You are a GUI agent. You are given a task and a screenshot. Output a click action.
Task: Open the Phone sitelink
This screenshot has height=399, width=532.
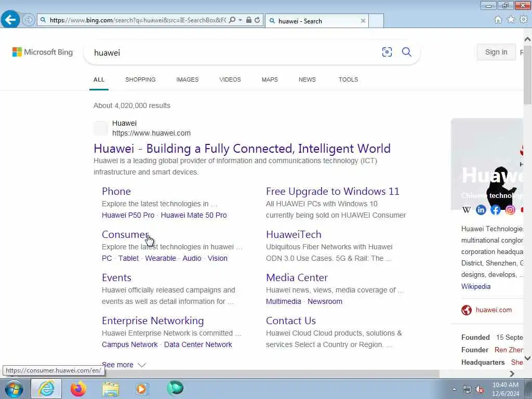pos(116,191)
